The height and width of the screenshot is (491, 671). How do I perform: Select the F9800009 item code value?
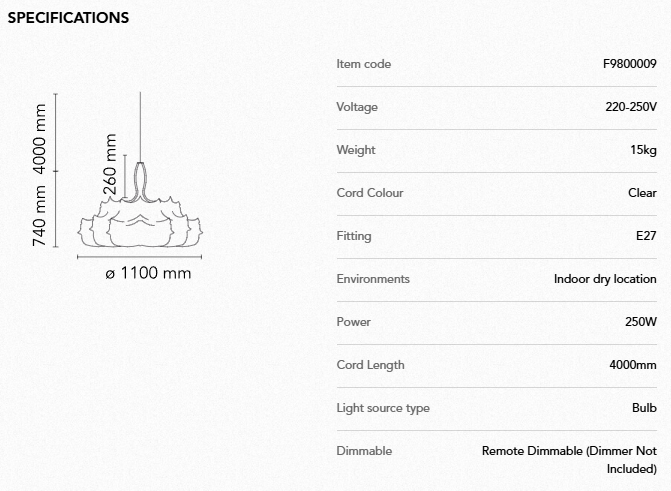click(630, 64)
